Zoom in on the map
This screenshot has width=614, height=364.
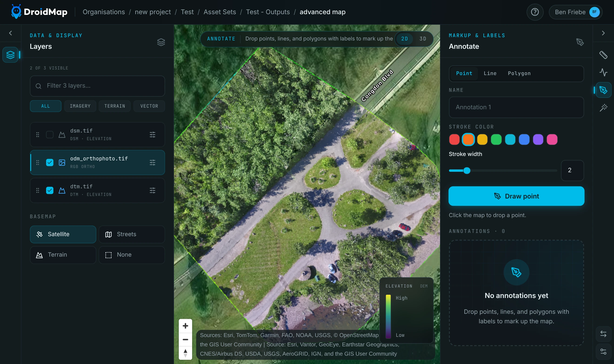[x=186, y=326]
